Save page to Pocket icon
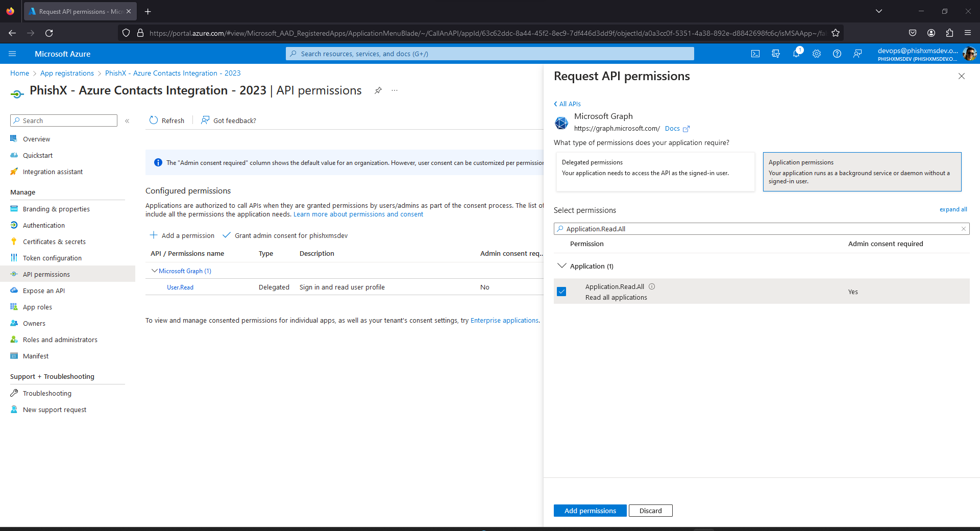Viewport: 980px width, 531px height. (913, 33)
